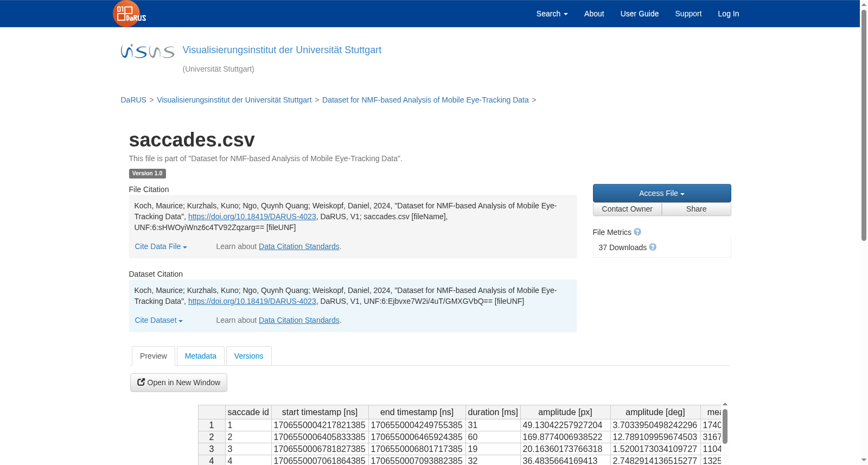The image size is (868, 465).
Task: Open the Search dropdown menu
Action: coord(552,14)
